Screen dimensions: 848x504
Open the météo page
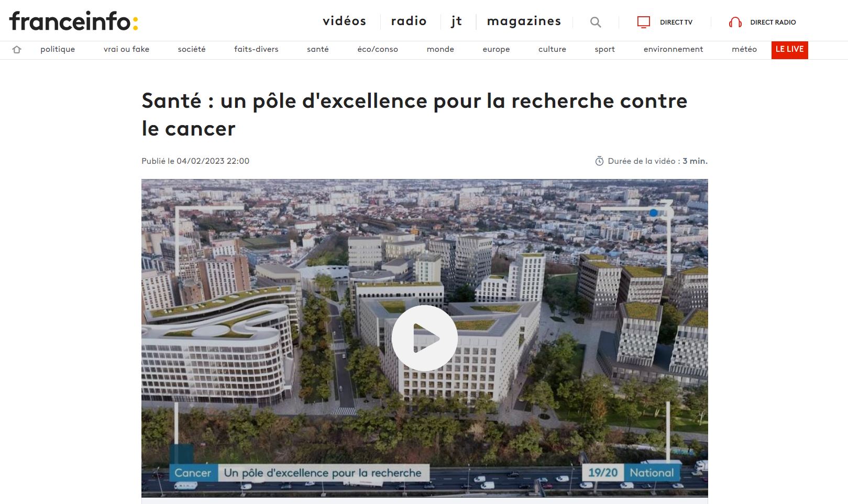(744, 49)
